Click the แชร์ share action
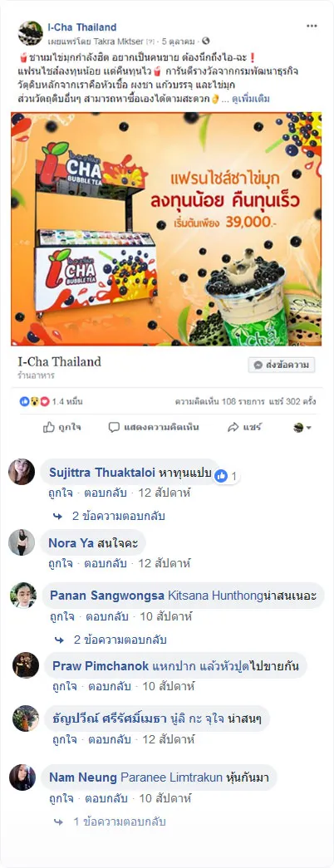This screenshot has width=334, height=868. 245,428
